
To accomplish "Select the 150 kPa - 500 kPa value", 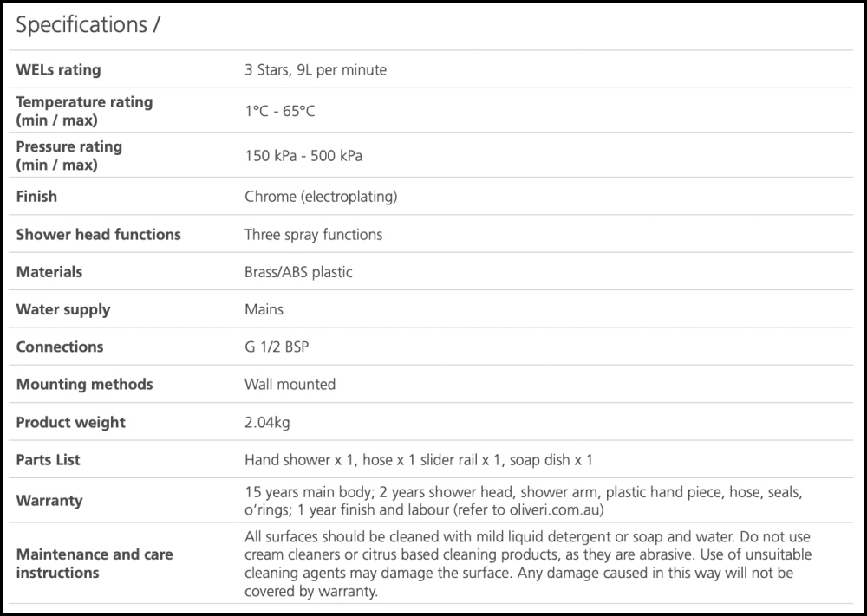I will coord(303,156).
